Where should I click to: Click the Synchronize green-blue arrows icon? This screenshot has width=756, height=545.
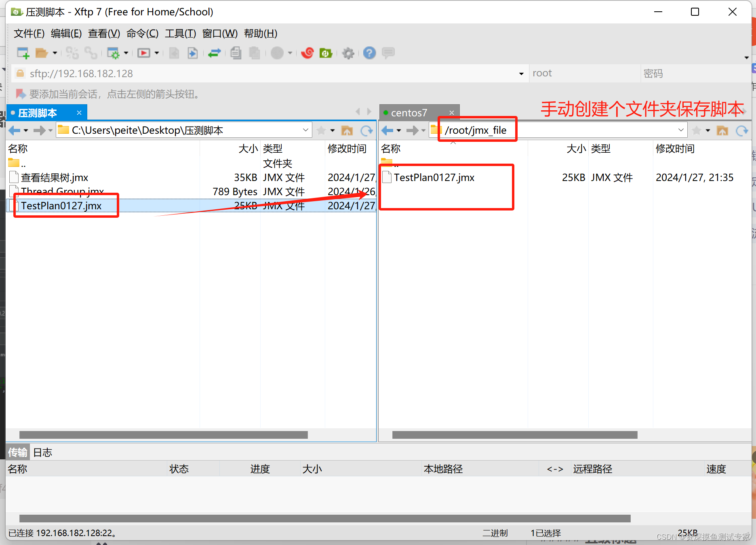[214, 53]
